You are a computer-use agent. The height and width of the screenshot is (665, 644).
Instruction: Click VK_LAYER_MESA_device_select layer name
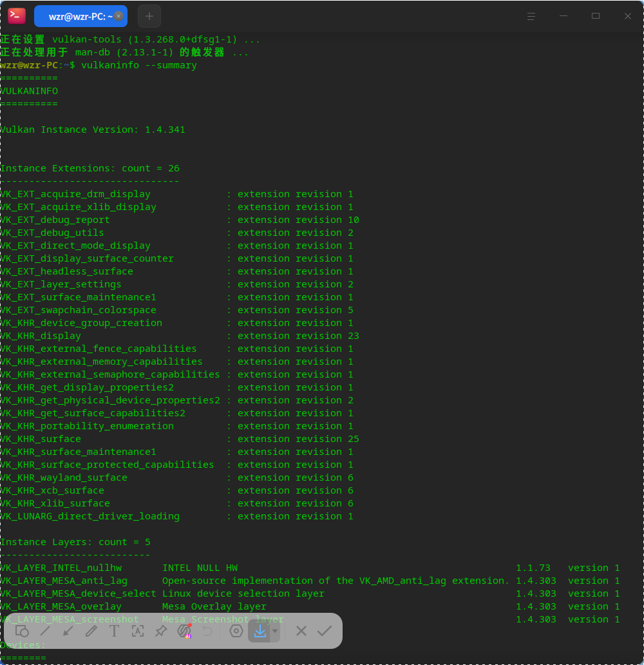(x=79, y=593)
